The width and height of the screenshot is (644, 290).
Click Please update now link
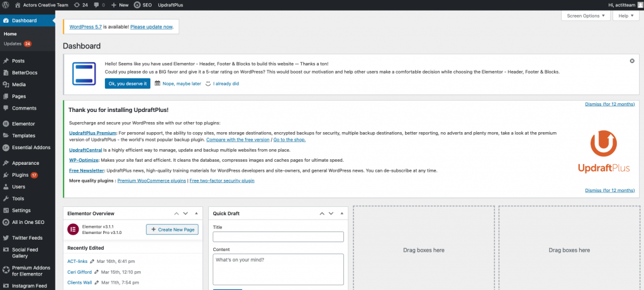click(152, 26)
